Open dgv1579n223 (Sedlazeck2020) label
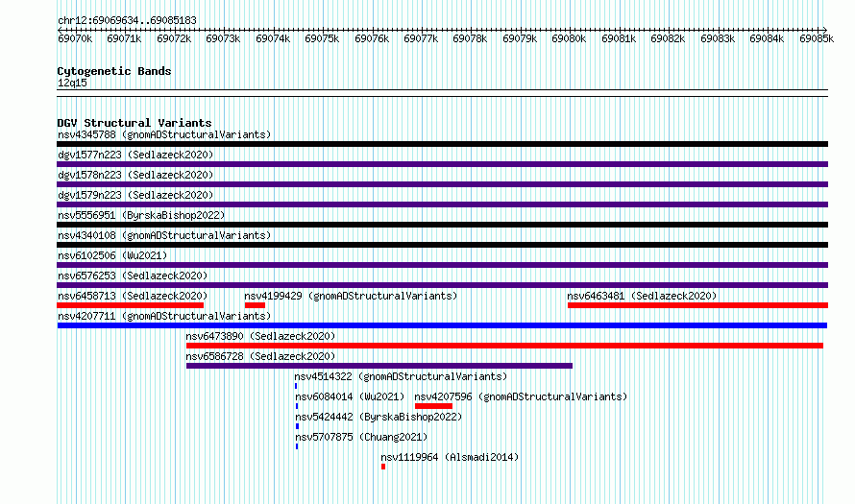This screenshot has width=855, height=504. pos(135,195)
